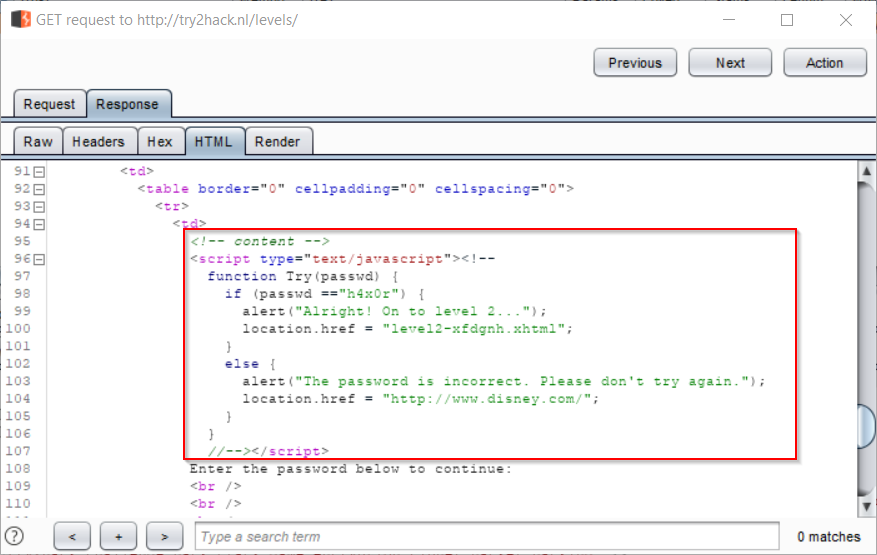
Task: Click the "h4x0r" password string in code
Action: pyautogui.click(x=371, y=294)
